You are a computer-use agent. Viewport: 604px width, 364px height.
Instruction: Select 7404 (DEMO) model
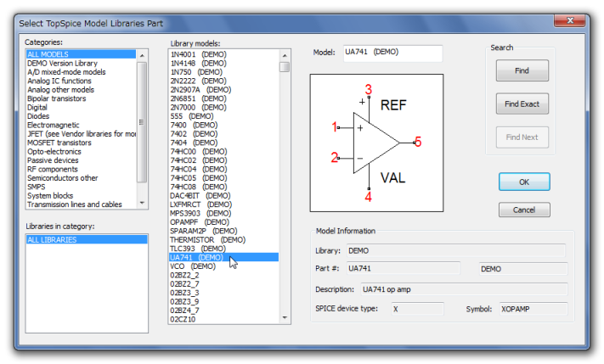click(223, 143)
